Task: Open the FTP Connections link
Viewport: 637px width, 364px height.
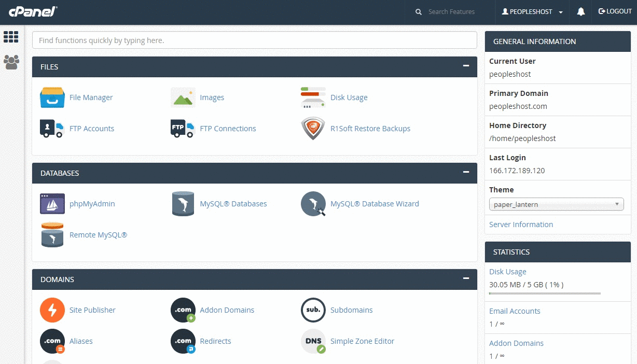Action: tap(228, 129)
